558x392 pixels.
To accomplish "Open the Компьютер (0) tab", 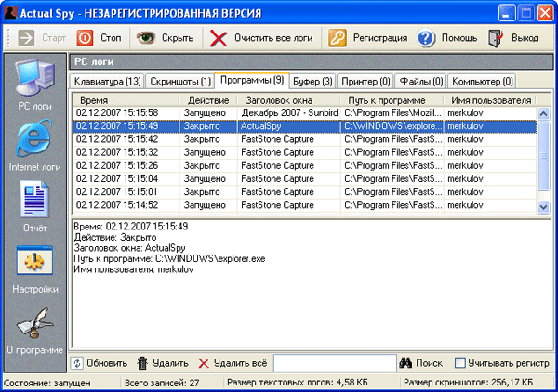I will [482, 82].
